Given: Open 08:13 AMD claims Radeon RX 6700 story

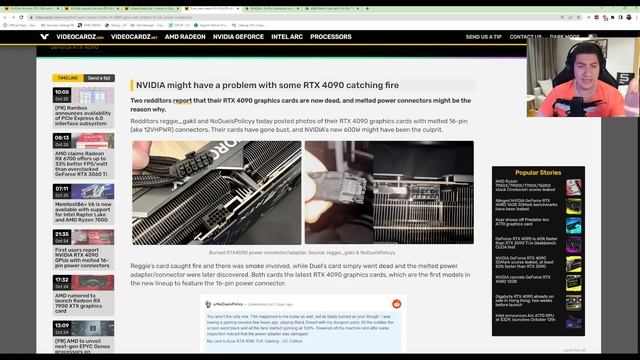Looking at the screenshot, I should tap(83, 156).
